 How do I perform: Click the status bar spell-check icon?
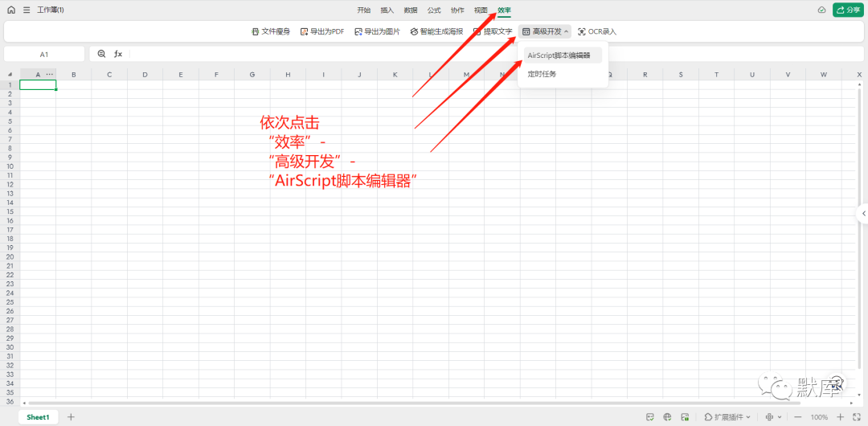click(x=650, y=417)
